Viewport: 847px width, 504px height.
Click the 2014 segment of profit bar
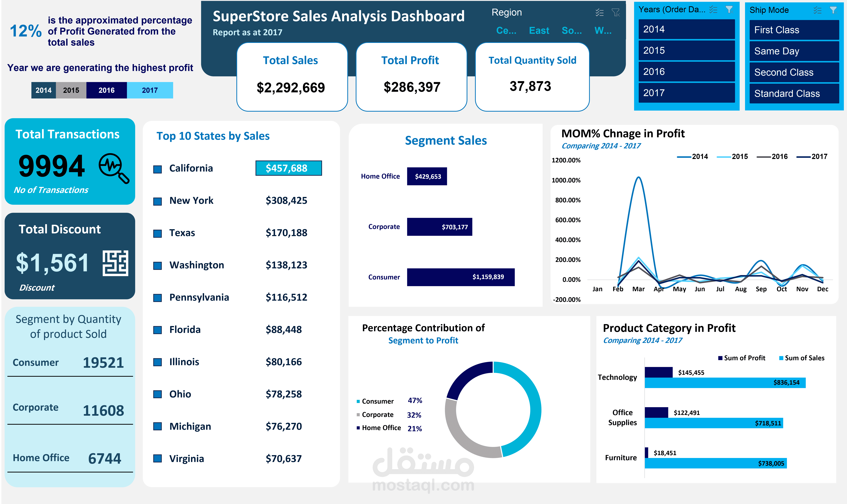[44, 90]
